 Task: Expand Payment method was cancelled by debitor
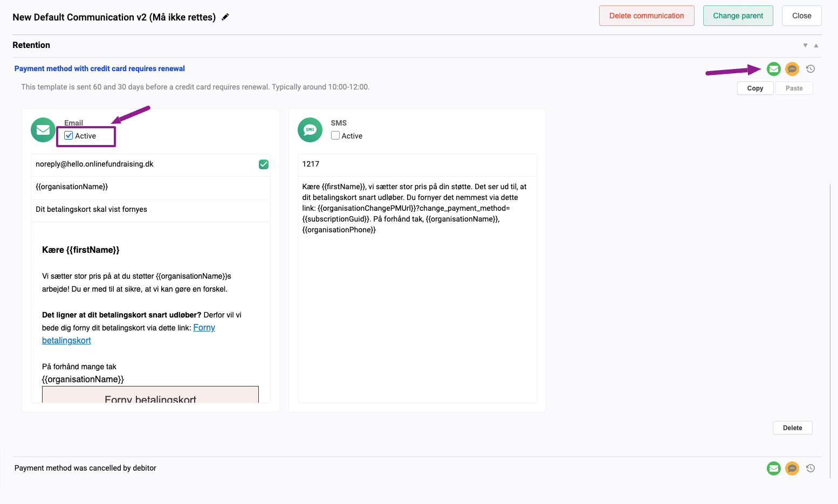point(85,468)
